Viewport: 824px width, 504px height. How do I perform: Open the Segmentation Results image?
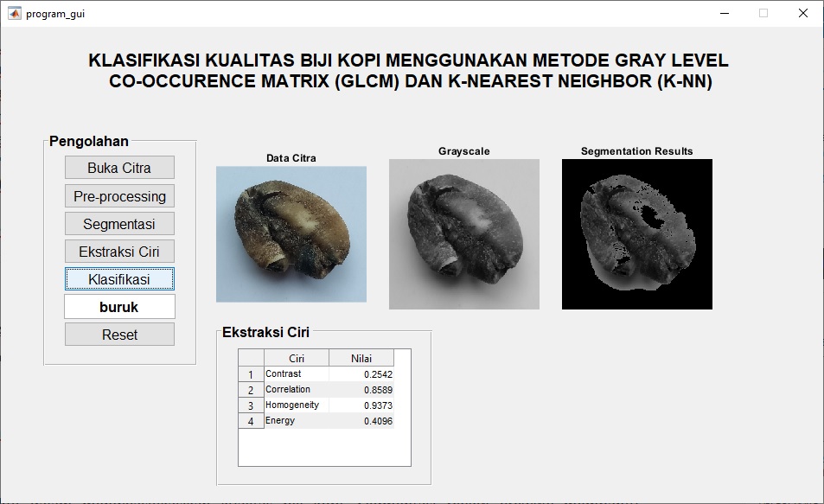point(636,233)
